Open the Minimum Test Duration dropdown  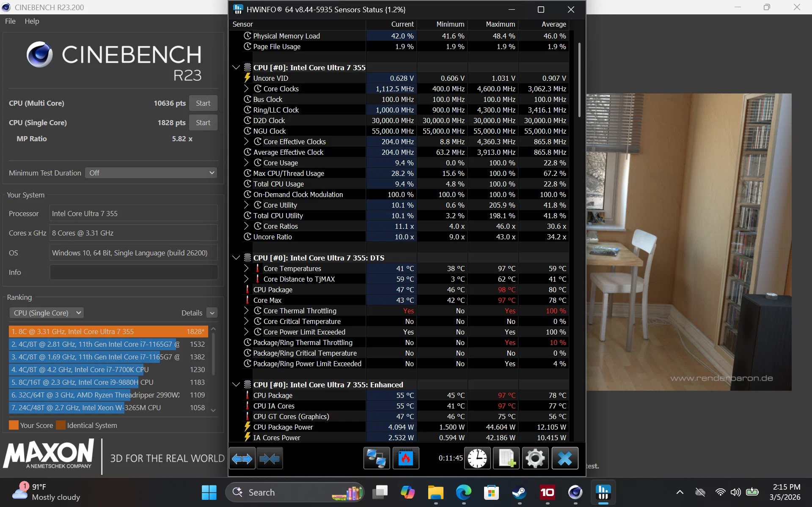(151, 173)
